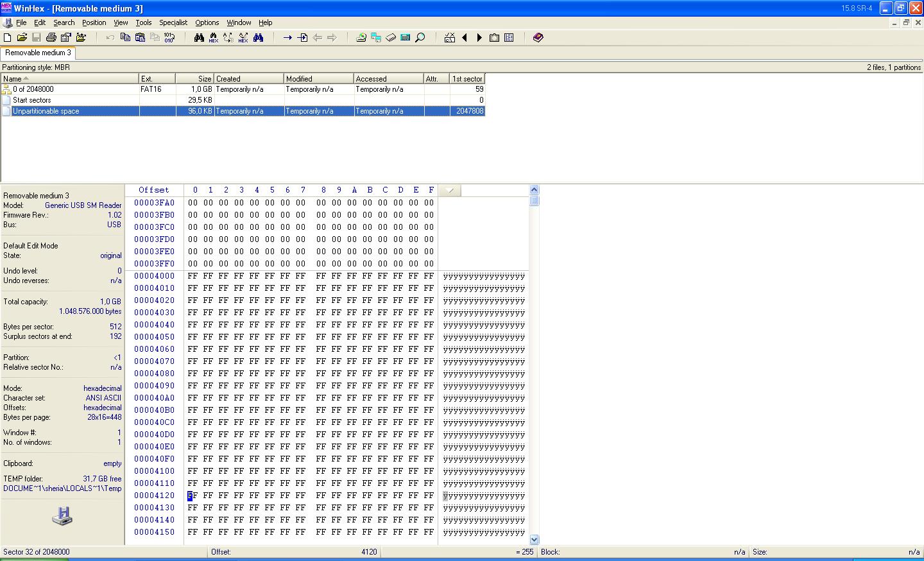924x561 pixels.
Task: Click the Clone Disk toolbar icon
Action: [376, 38]
